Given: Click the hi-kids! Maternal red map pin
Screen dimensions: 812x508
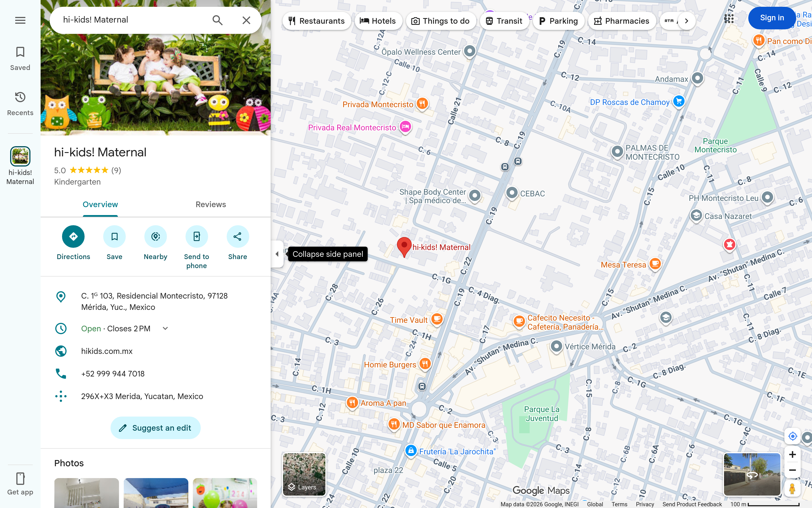Looking at the screenshot, I should (x=404, y=247).
